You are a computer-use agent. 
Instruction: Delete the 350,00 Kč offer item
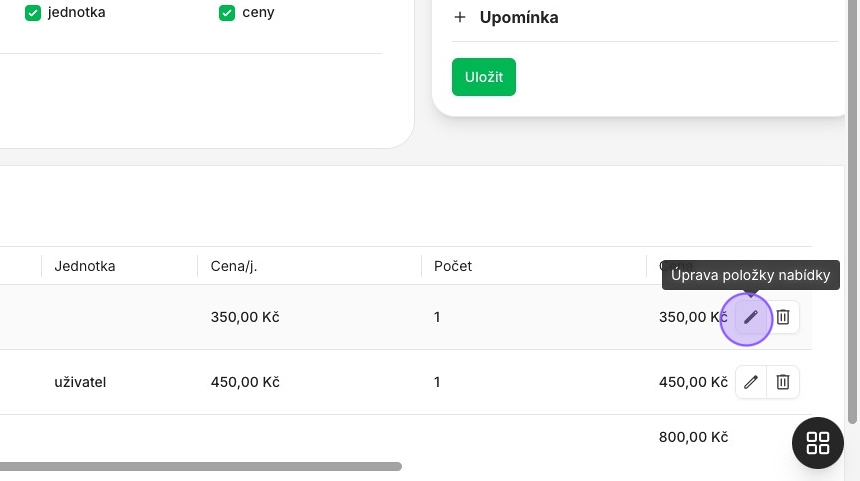(x=783, y=317)
